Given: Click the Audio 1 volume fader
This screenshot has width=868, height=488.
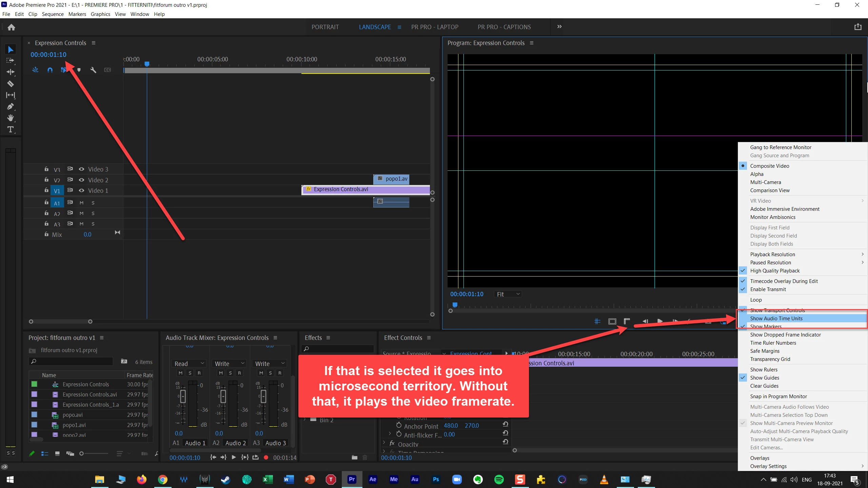Looking at the screenshot, I should (183, 396).
